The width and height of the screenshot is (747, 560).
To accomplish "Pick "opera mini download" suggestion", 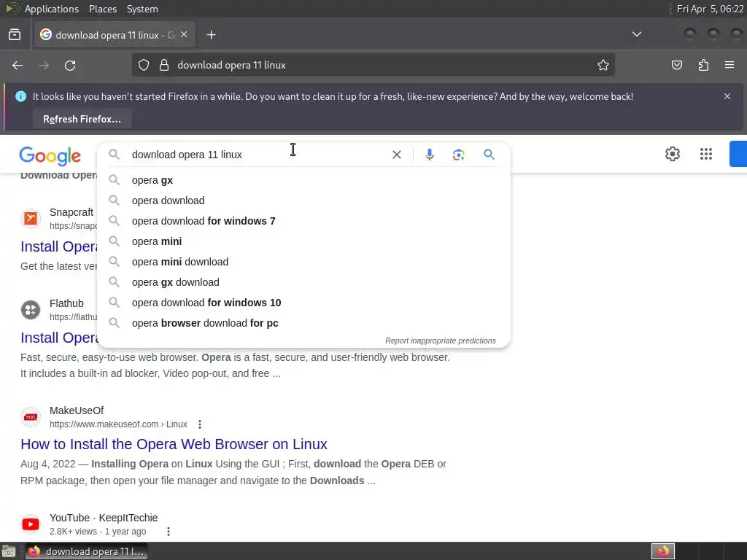I will [303, 262].
